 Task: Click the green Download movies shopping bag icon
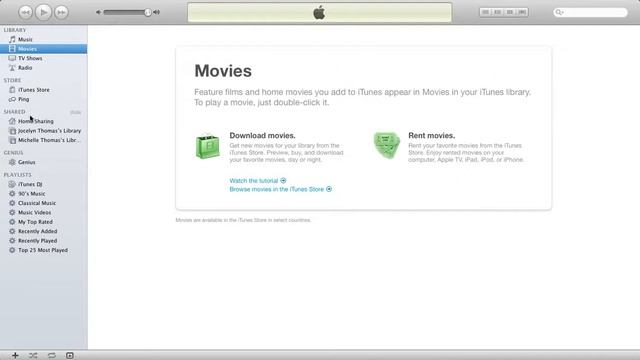207,147
